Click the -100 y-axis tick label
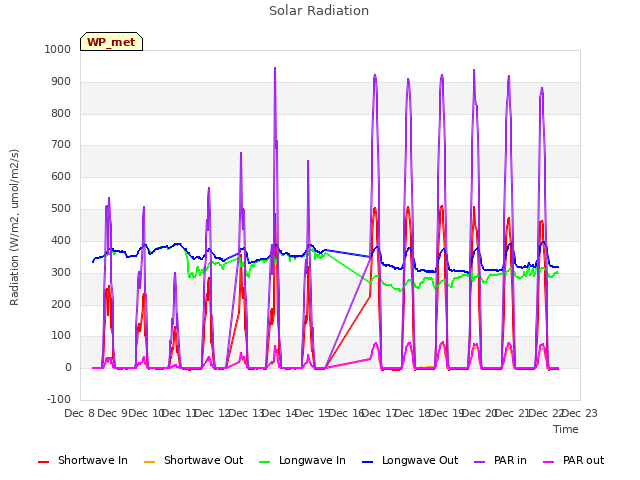Screen dimensions: 640x480 (59, 399)
